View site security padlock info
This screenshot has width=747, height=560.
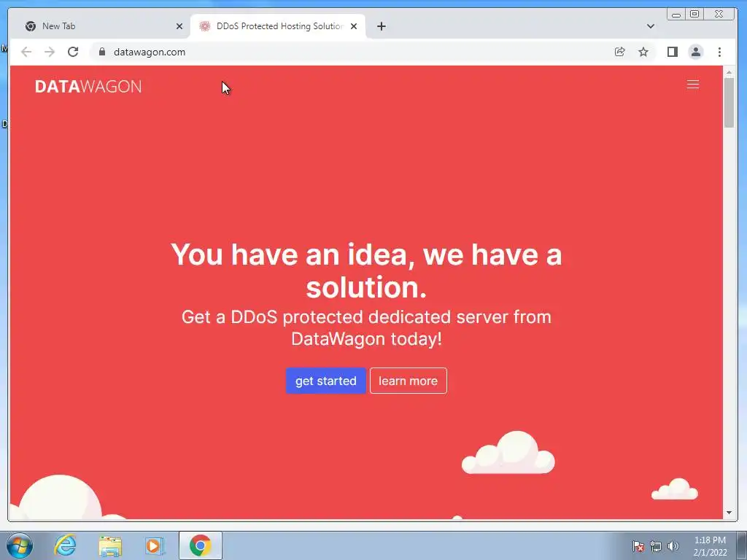[102, 52]
